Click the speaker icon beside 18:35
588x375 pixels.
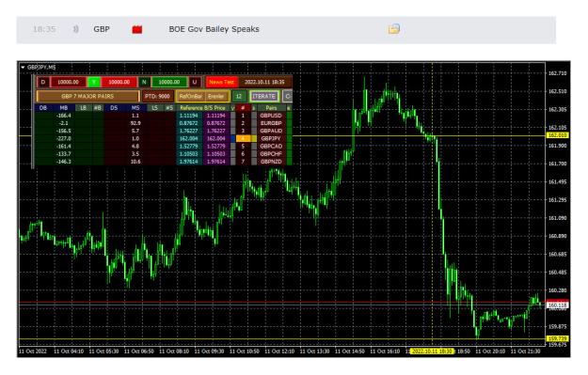(76, 29)
